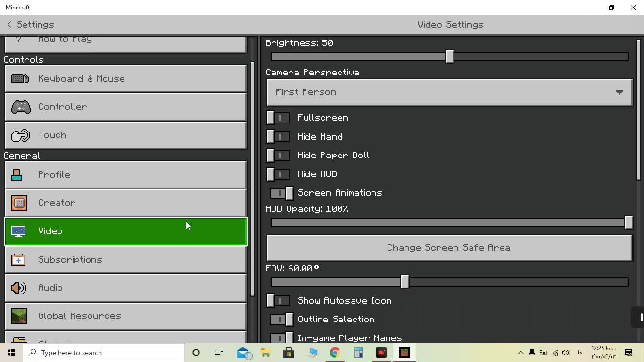Click the dropdown arrow beside First Person
Viewport: 644px width, 362px height.
pyautogui.click(x=619, y=92)
